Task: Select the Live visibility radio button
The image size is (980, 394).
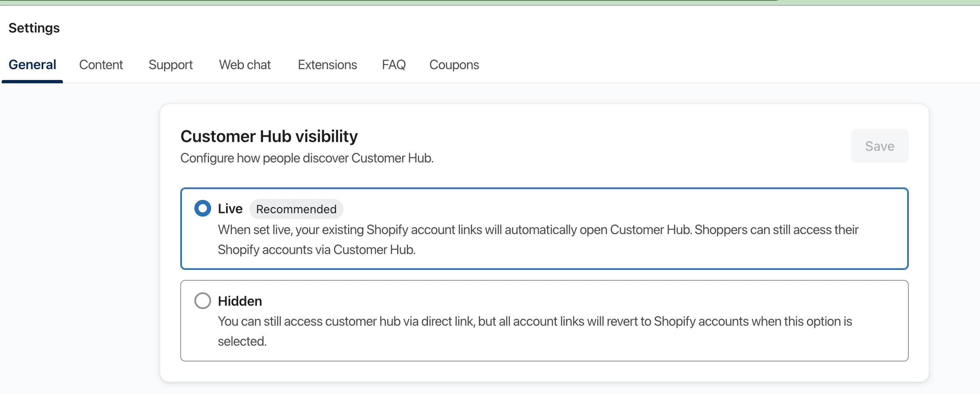Action: tap(203, 208)
